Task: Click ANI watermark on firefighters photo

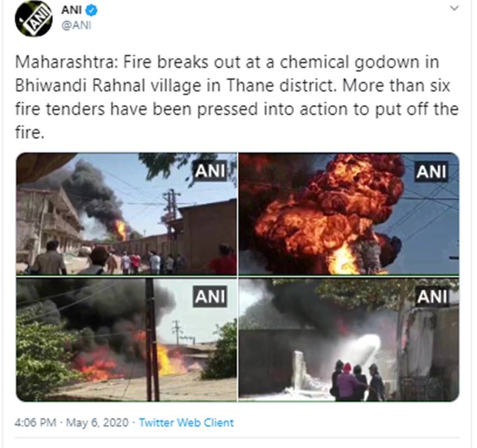Action: click(432, 296)
